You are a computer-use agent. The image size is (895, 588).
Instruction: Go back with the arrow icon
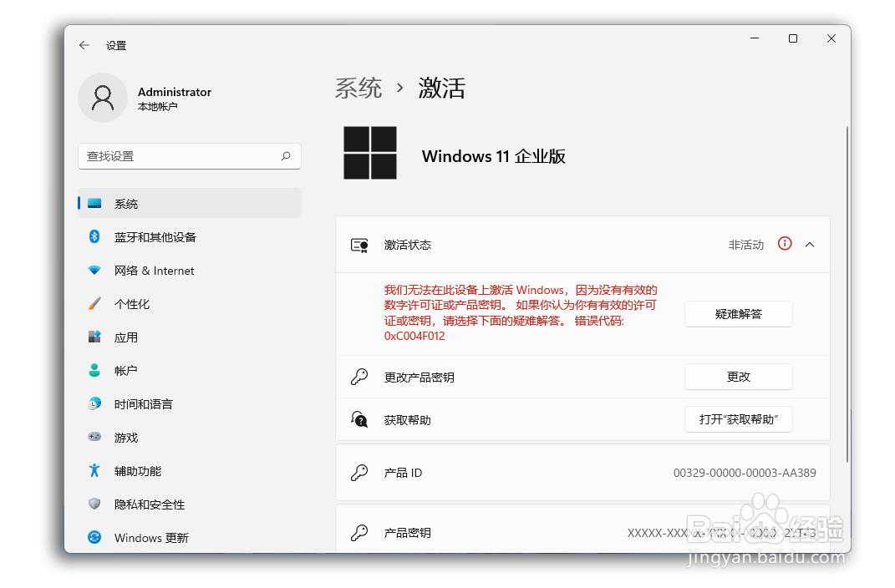coord(84,45)
